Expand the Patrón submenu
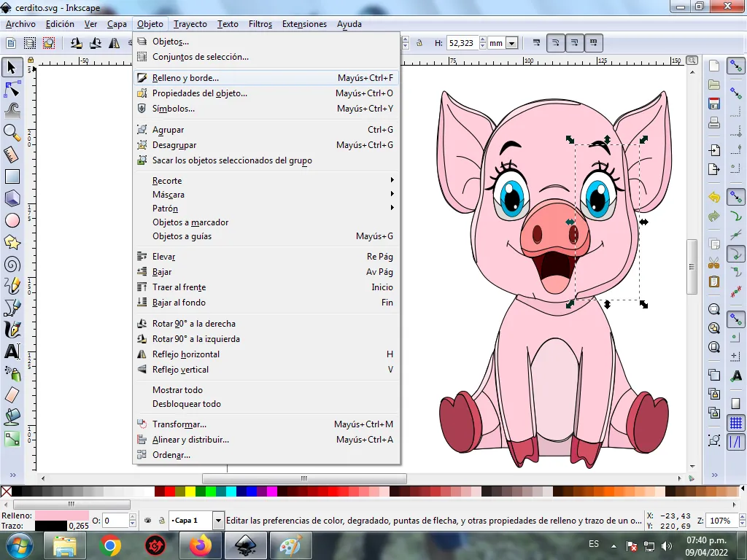 (x=266, y=208)
